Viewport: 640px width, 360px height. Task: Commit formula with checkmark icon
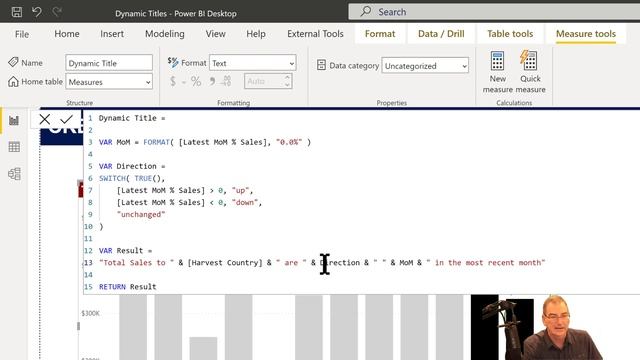pos(66,119)
